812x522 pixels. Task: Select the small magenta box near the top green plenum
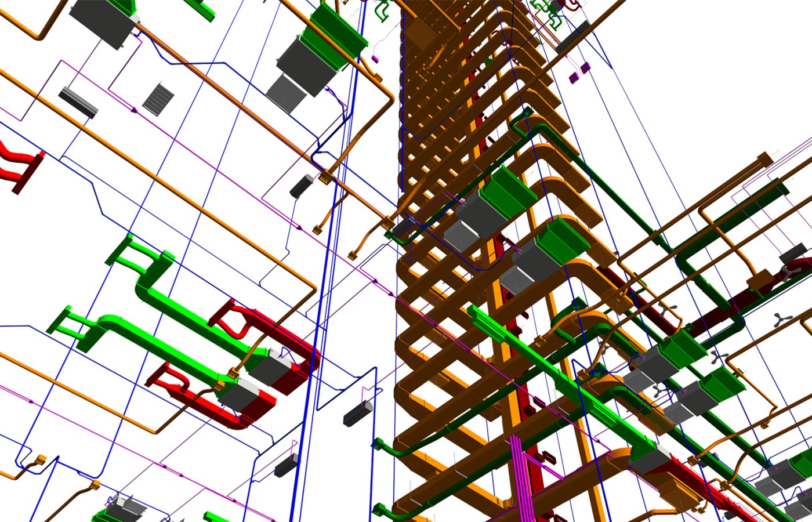[375, 59]
